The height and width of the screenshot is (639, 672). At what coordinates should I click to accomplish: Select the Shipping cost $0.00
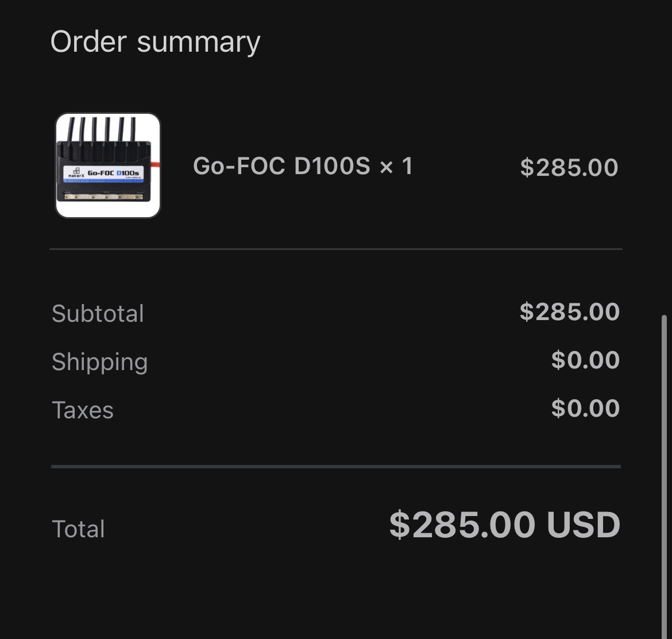tap(585, 360)
